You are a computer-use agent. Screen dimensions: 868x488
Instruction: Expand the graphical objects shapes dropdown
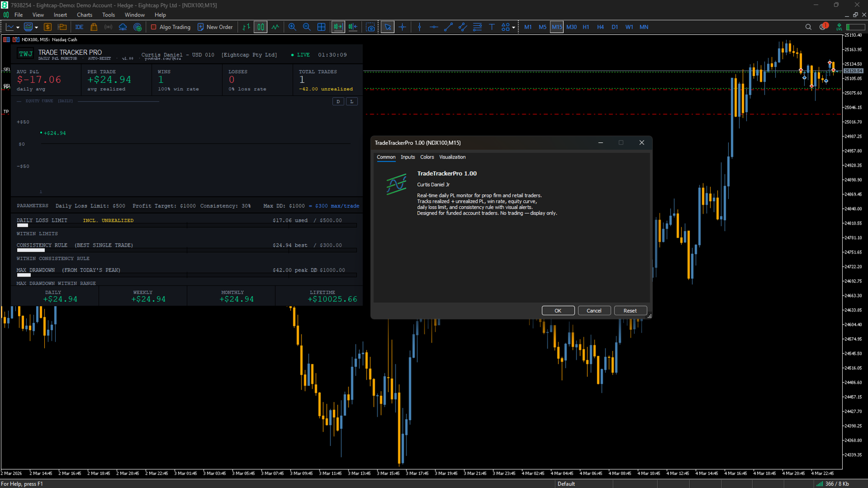[x=514, y=28]
